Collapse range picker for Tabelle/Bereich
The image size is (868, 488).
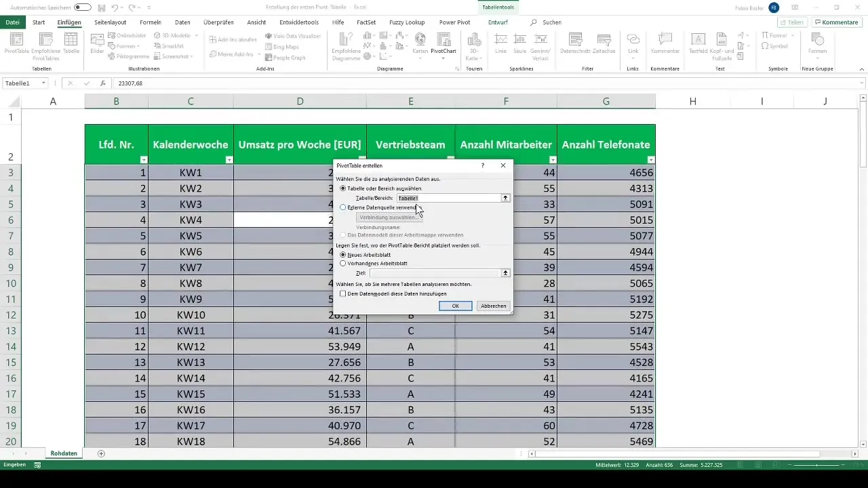(505, 198)
